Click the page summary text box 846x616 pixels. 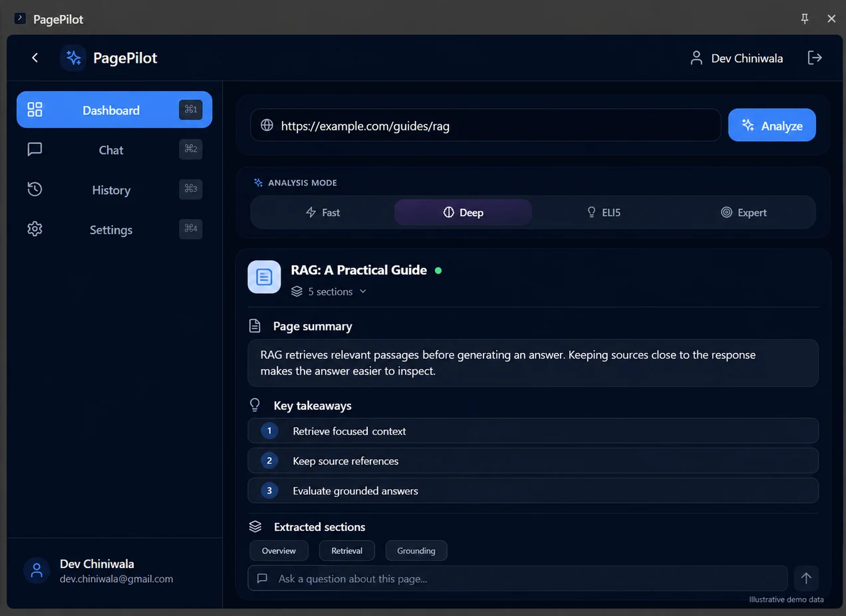(533, 363)
